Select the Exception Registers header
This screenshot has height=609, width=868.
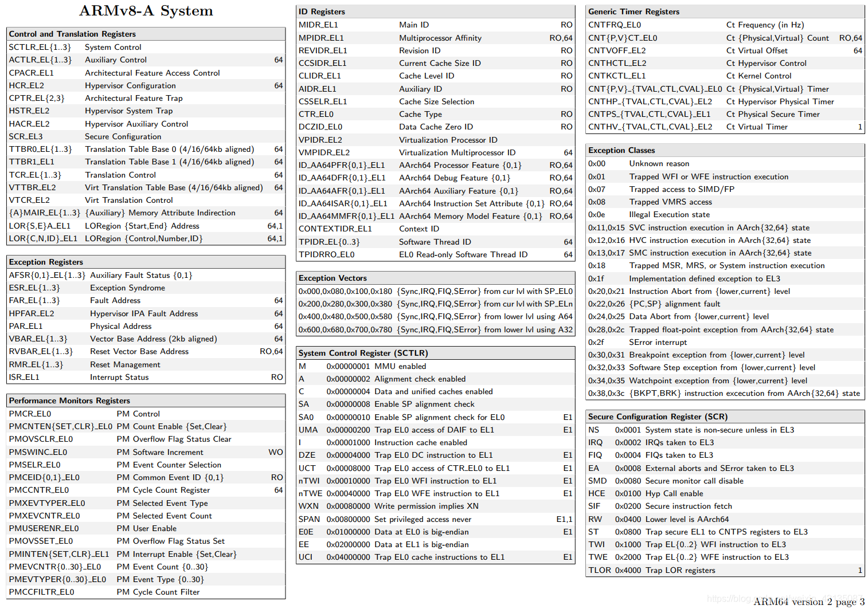(x=46, y=262)
